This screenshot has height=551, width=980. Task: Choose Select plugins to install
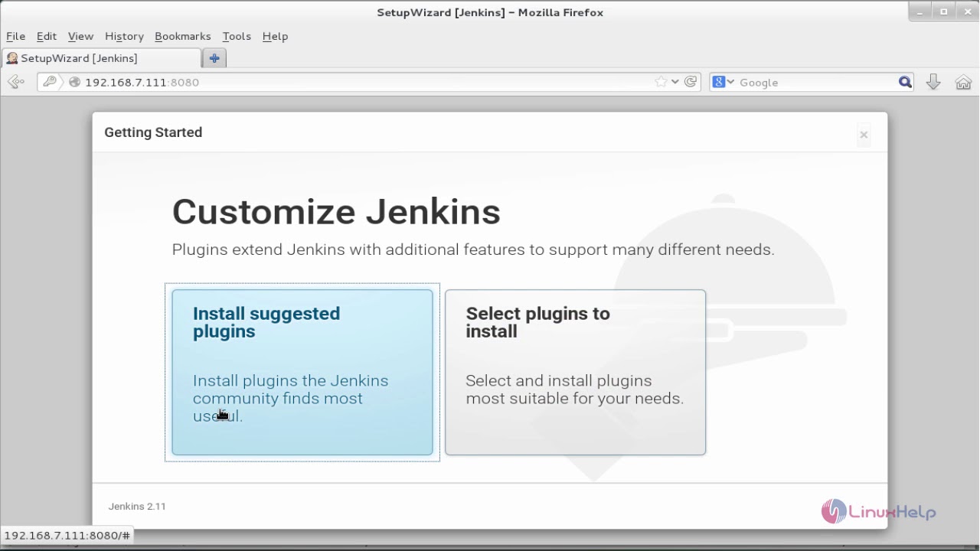(x=575, y=372)
